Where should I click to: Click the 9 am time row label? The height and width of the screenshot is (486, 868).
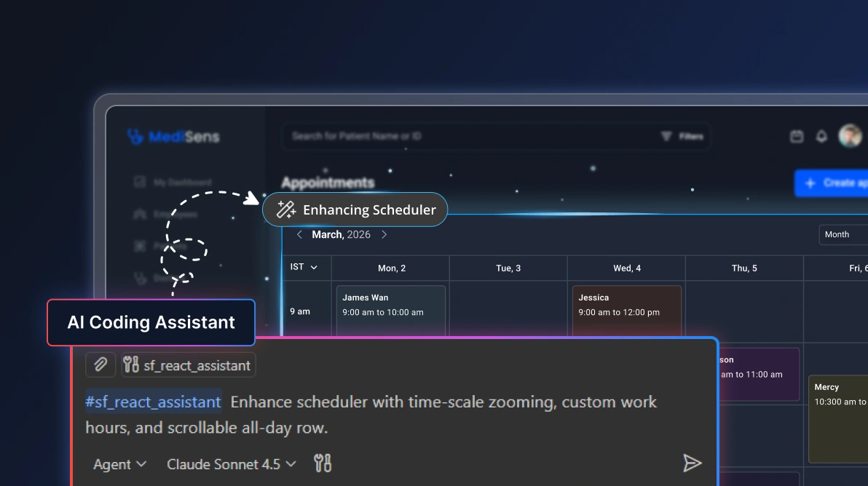click(x=300, y=311)
